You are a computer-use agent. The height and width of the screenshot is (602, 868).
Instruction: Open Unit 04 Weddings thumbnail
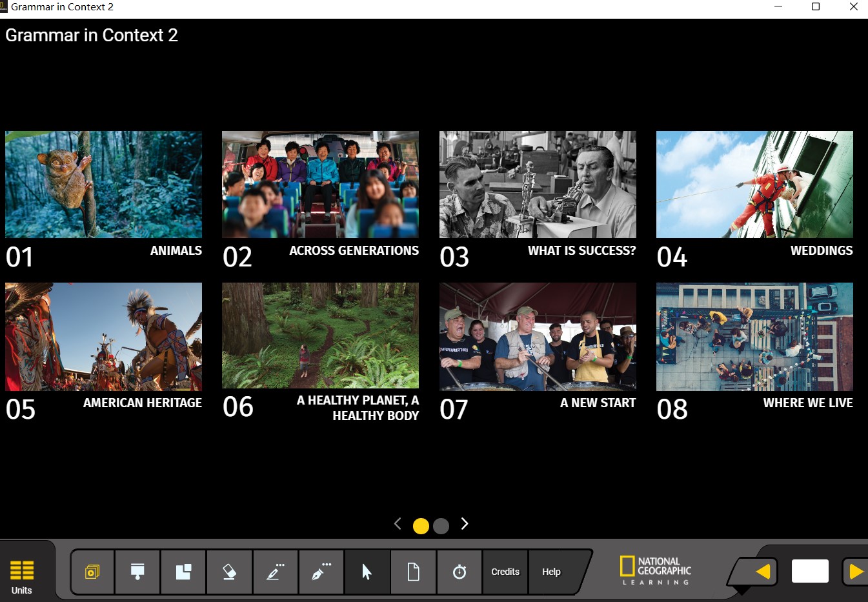(x=754, y=185)
